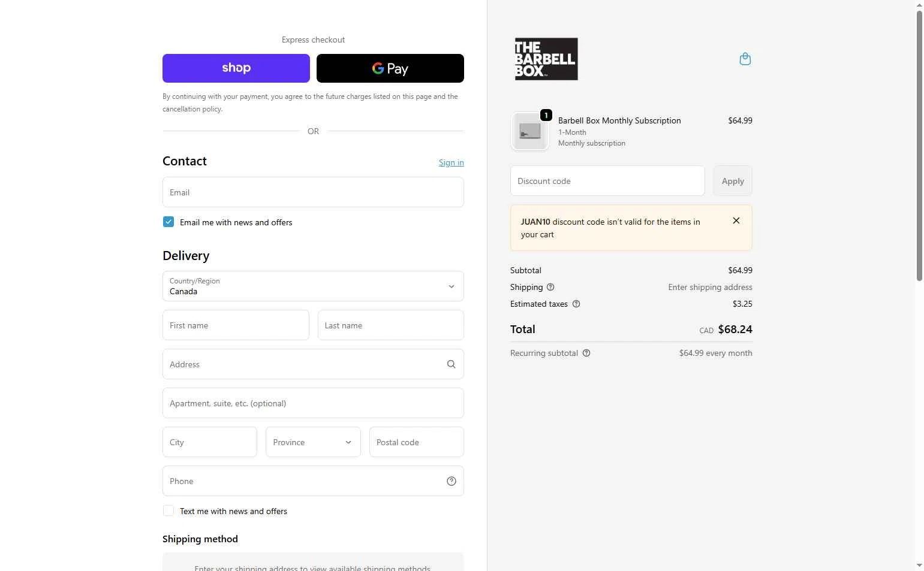Show Phone field help icon

pyautogui.click(x=452, y=481)
